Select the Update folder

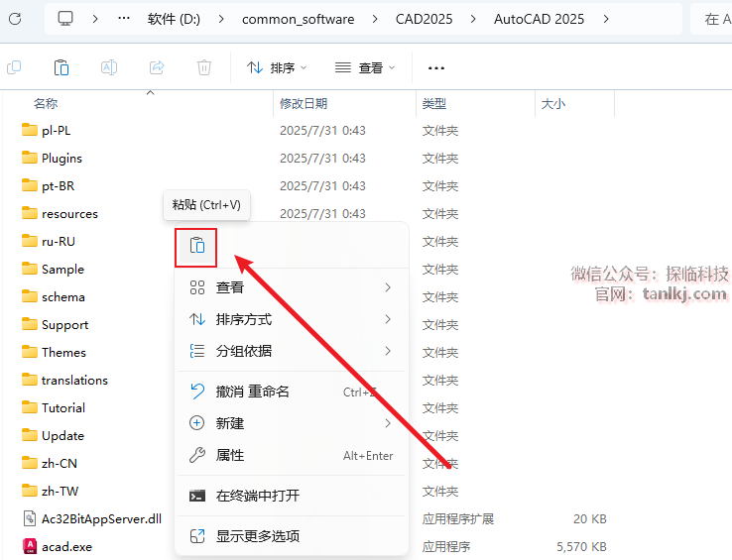coord(62,436)
